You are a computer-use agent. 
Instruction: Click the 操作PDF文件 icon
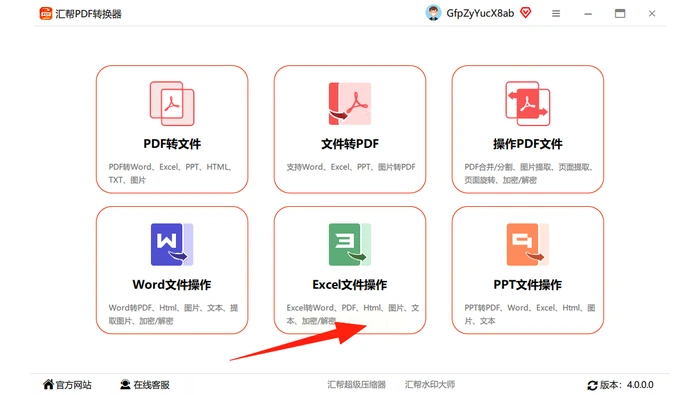coord(528,104)
